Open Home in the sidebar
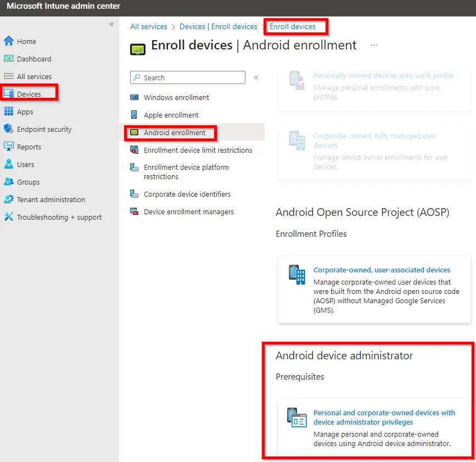Viewport: 476px width, 462px height. (x=26, y=41)
